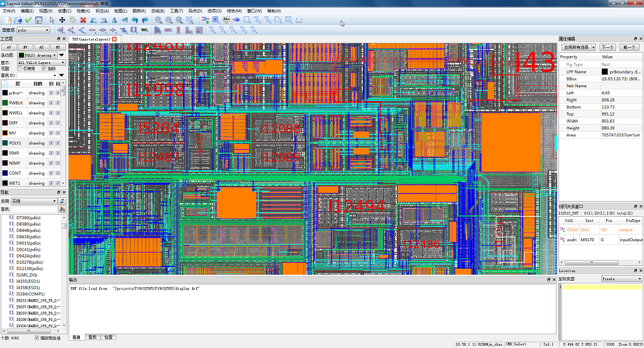Image resolution: width=644 pixels, height=348 pixels.
Task: Click the zoom out magnifier icon
Action: coord(169,19)
